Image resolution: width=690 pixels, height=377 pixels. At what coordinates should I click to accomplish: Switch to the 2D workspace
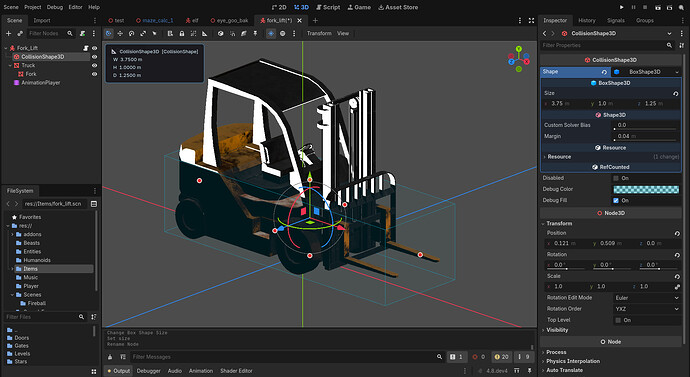(x=279, y=7)
